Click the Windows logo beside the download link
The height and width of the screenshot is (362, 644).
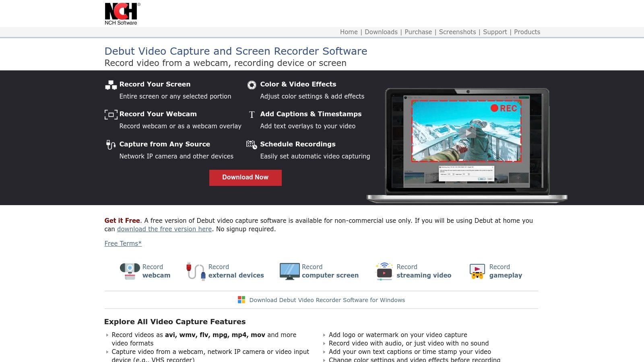242,300
